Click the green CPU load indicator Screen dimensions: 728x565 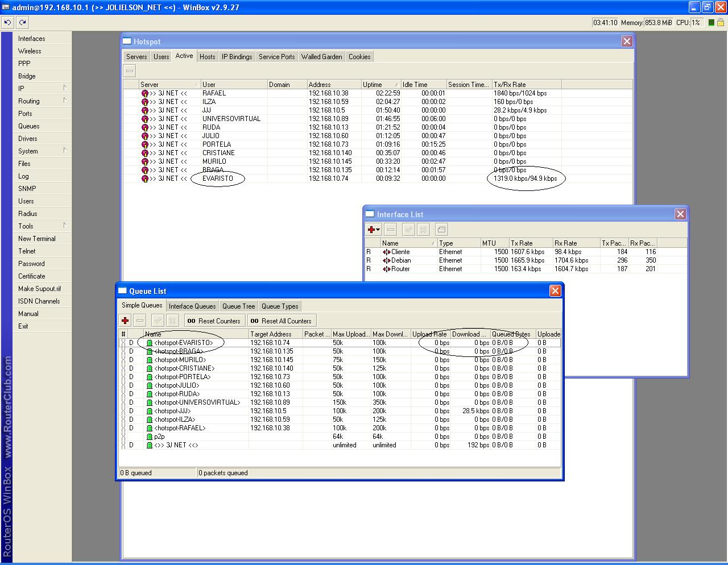click(x=711, y=23)
